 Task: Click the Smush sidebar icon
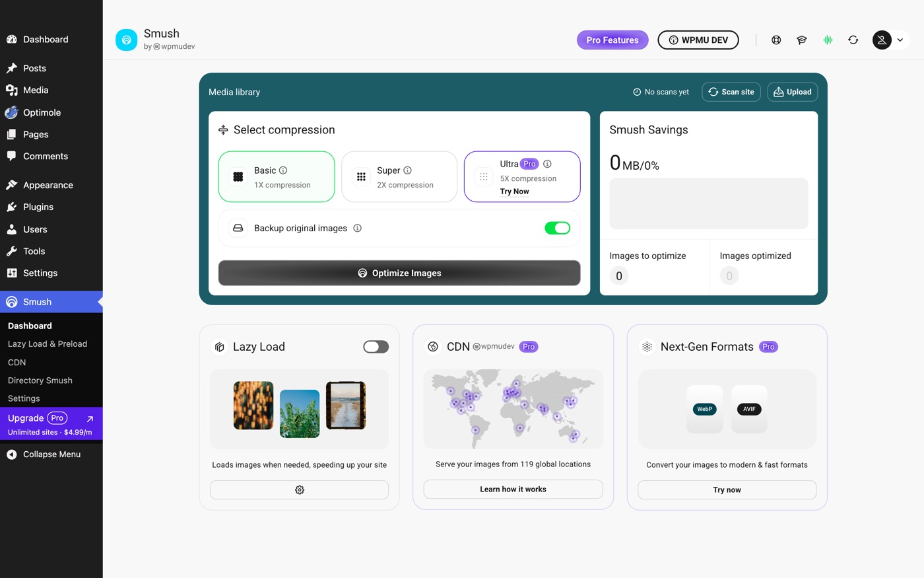pyautogui.click(x=12, y=302)
